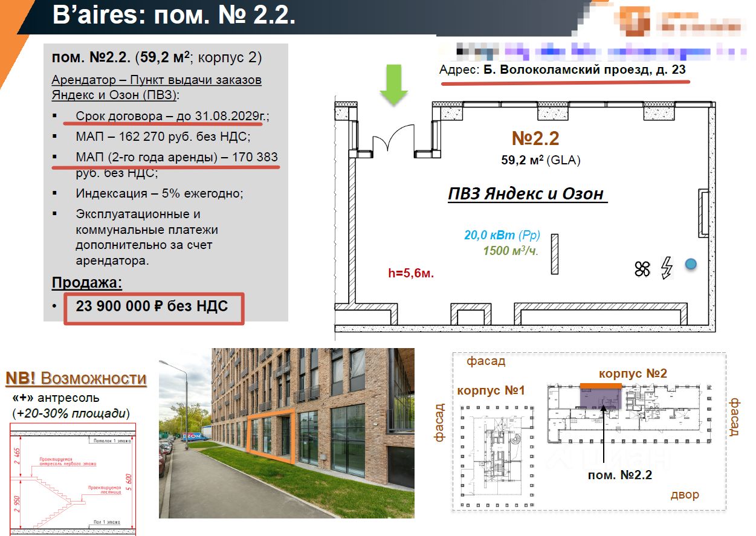Click the italic "ПВЗ Яндекс и Озон" plan caption
This screenshot has height=536, width=756.
pos(526,193)
